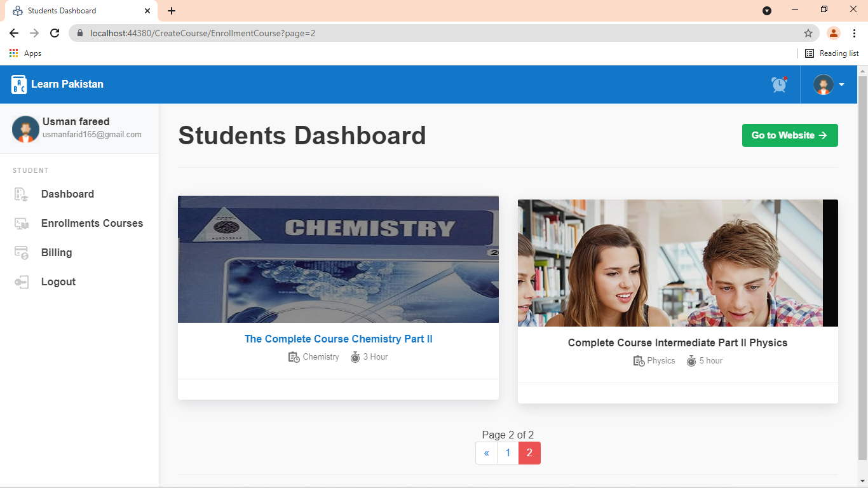868x488 pixels.
Task: Click the Billing sidebar icon
Action: click(x=22, y=253)
